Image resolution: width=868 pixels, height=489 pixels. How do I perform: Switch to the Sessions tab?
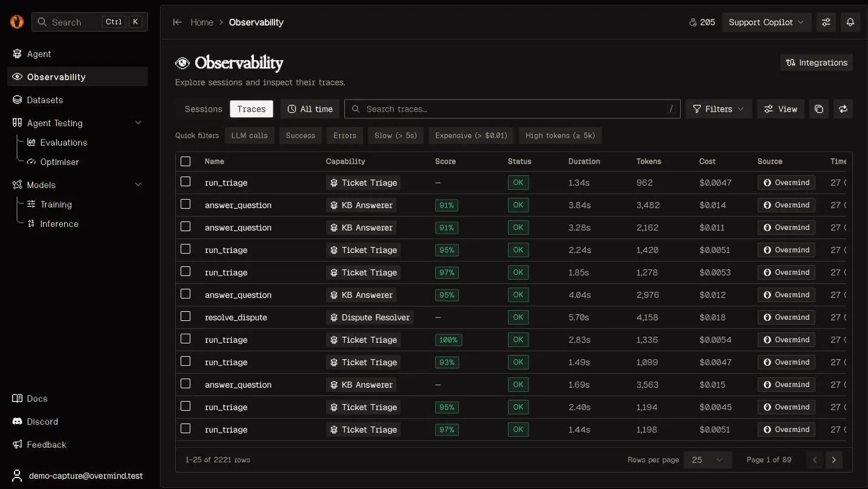(x=204, y=109)
